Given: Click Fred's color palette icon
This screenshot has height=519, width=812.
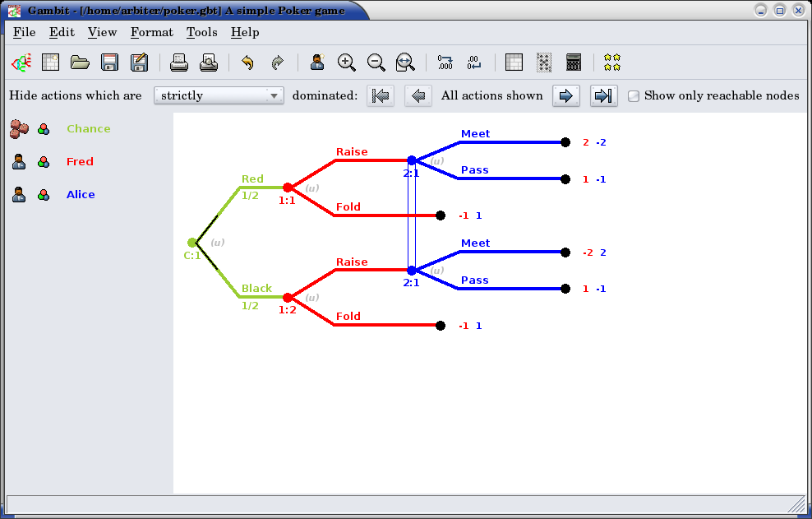Looking at the screenshot, I should [44, 162].
